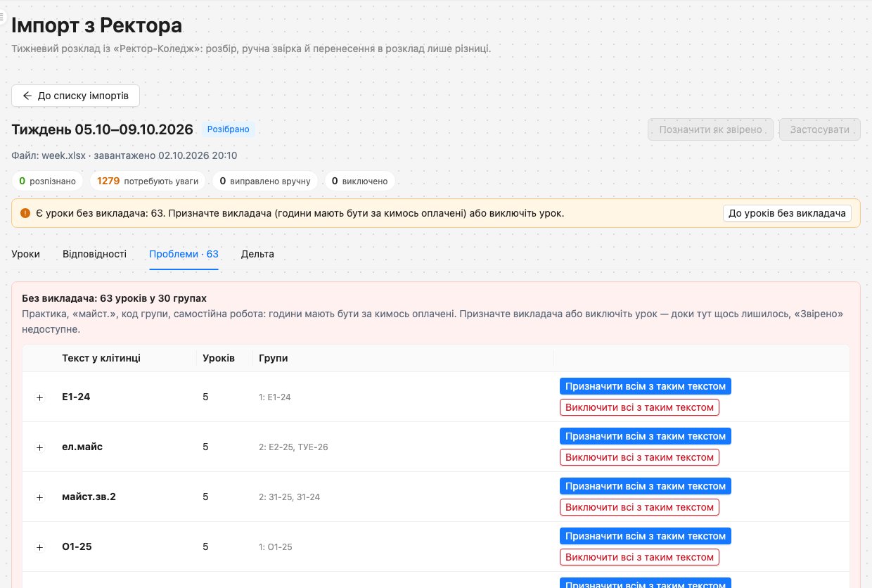This screenshot has height=588, width=872.
Task: Switch to the "Дельта" tab
Action: pyautogui.click(x=257, y=254)
